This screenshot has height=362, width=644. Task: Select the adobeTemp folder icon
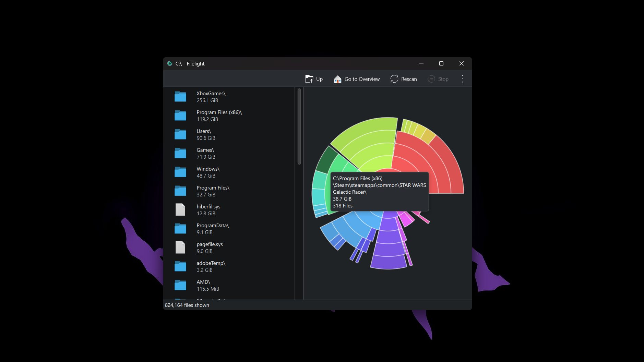tap(180, 266)
